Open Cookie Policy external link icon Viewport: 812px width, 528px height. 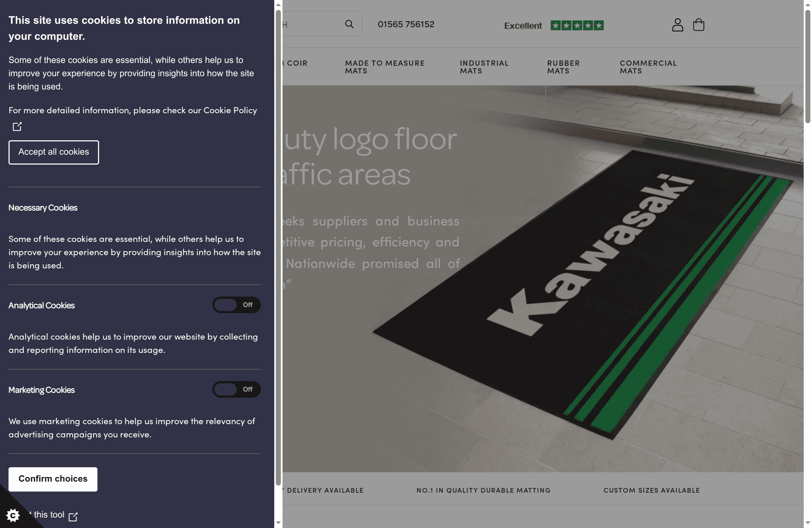(17, 126)
